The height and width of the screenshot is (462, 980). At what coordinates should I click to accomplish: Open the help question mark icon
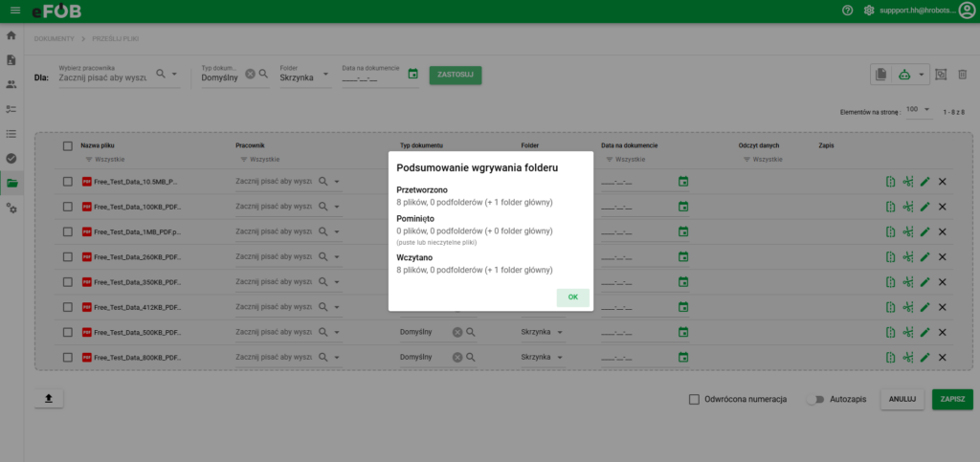pyautogui.click(x=848, y=11)
